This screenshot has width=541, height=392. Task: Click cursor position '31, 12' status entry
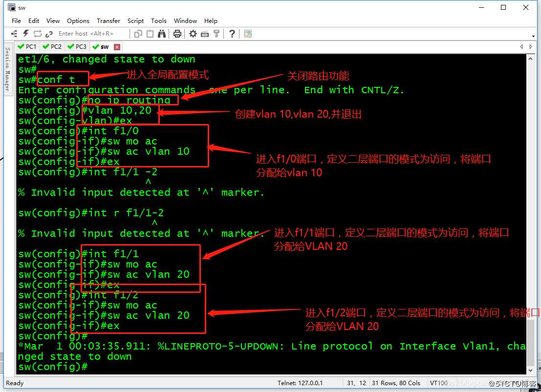(356, 383)
